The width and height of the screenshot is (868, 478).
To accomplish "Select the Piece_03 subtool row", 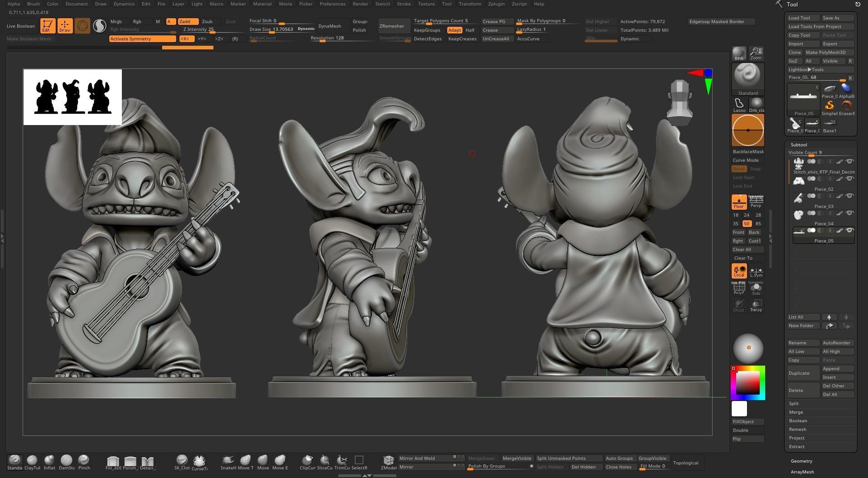I will (824, 201).
